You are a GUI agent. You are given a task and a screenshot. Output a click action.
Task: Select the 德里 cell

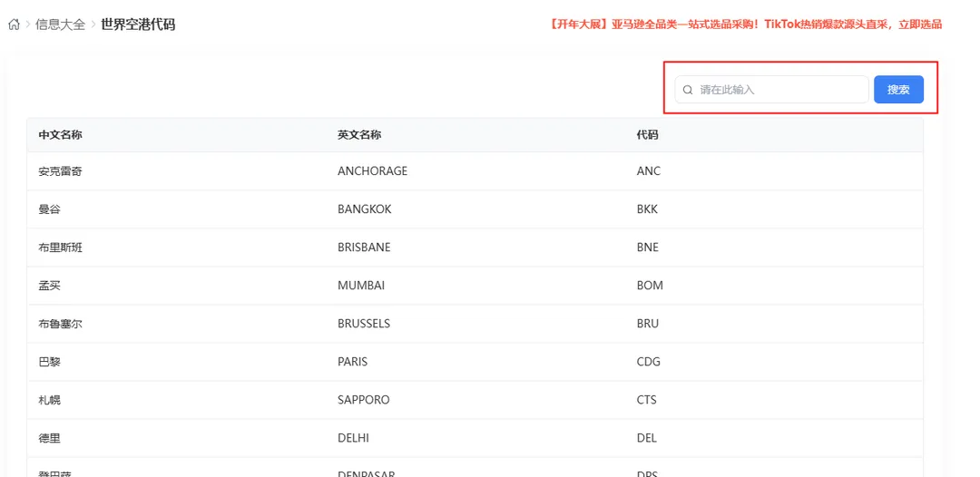click(x=49, y=438)
